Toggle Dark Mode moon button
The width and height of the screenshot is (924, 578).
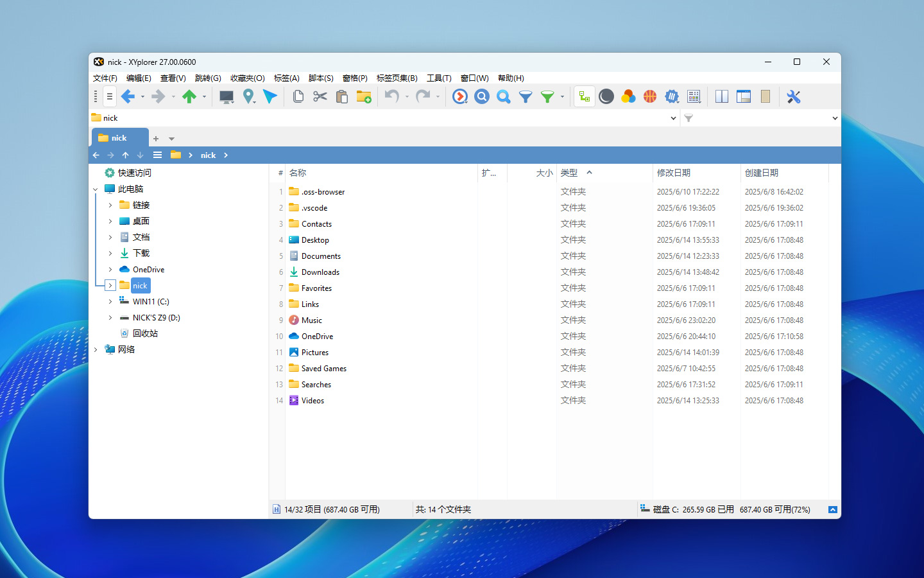point(606,97)
